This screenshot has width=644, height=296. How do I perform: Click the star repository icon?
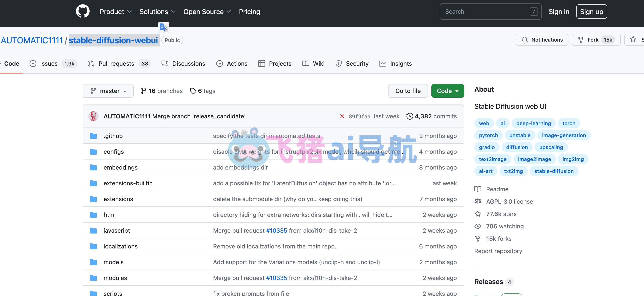(x=633, y=39)
